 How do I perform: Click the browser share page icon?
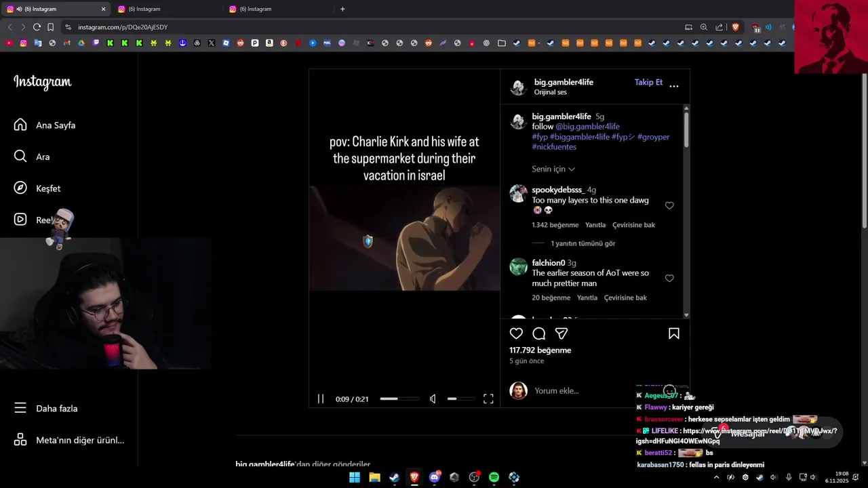[719, 27]
